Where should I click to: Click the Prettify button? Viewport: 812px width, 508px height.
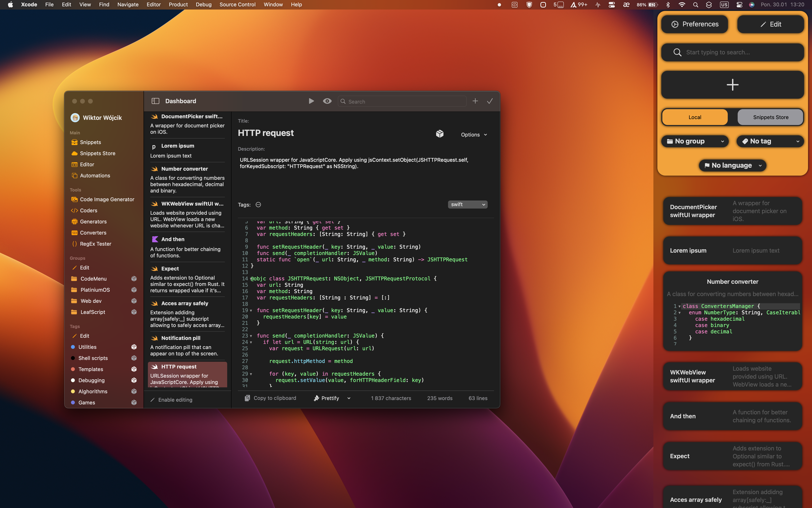(327, 398)
